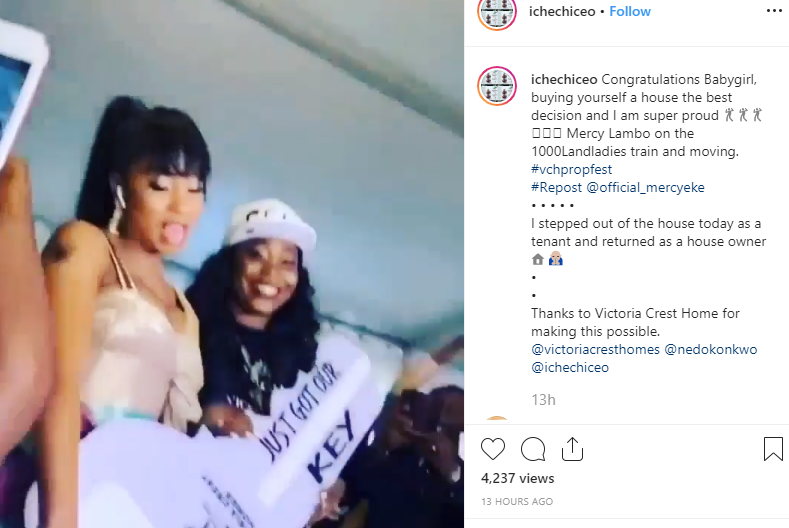Like the post with the heart icon
The height and width of the screenshot is (528, 789).
point(493,449)
